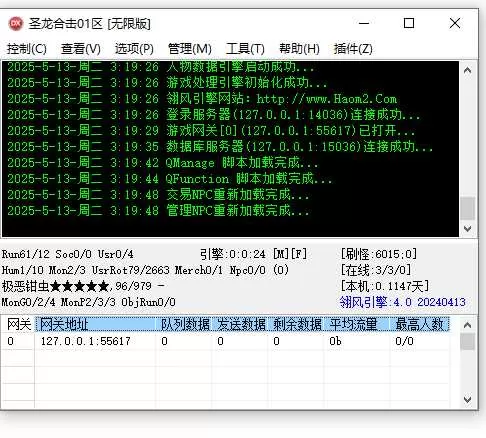
Task: Click gateway list scroll down arrow
Action: (468, 399)
